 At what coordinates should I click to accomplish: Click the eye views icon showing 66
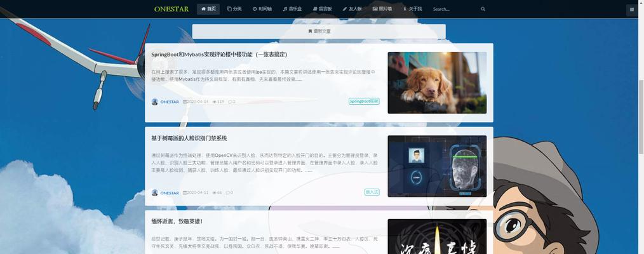[x=215, y=193]
